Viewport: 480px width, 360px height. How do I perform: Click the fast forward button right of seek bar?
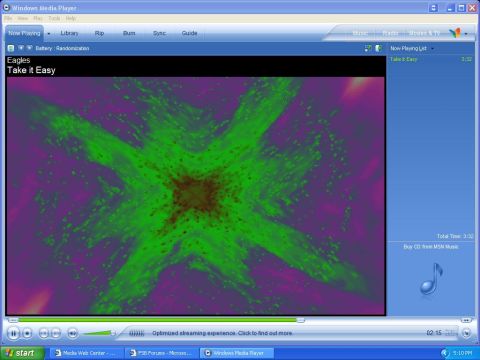(x=466, y=320)
